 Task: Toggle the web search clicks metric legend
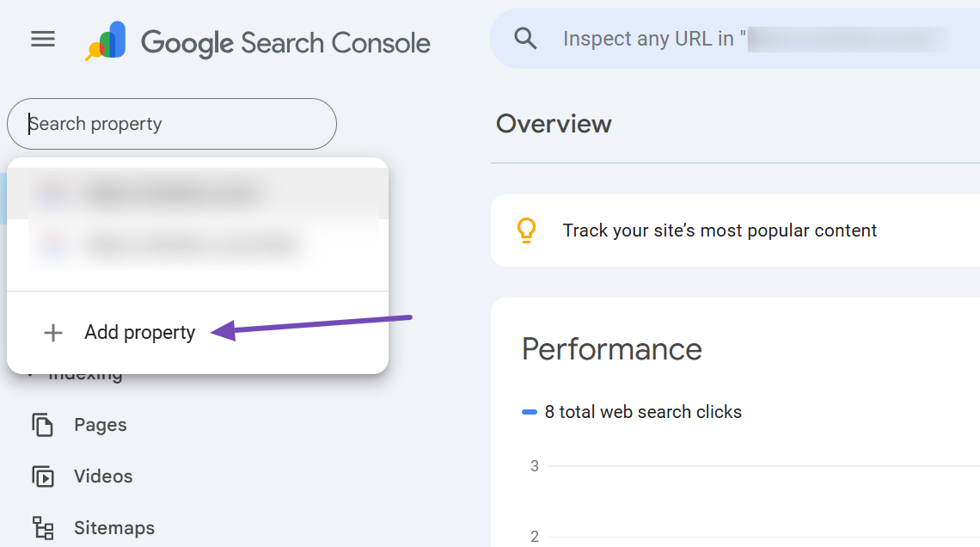[531, 412]
